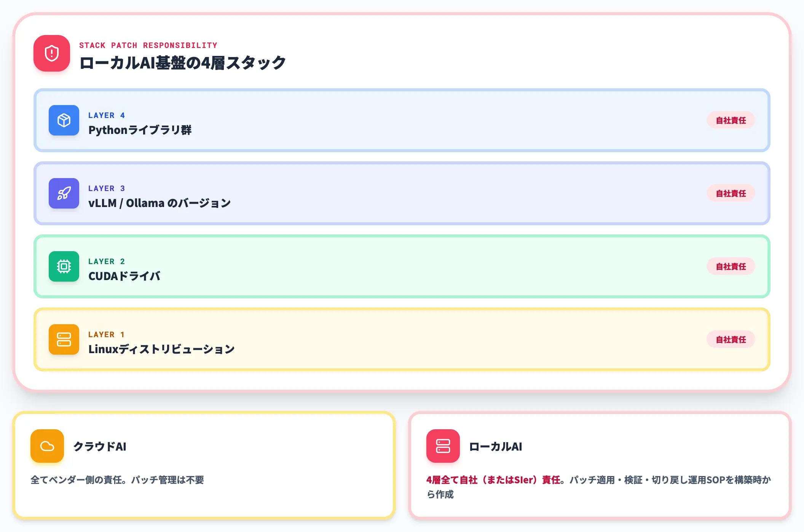804x532 pixels.
Task: Click the クラウドAI card heading
Action: point(100,446)
